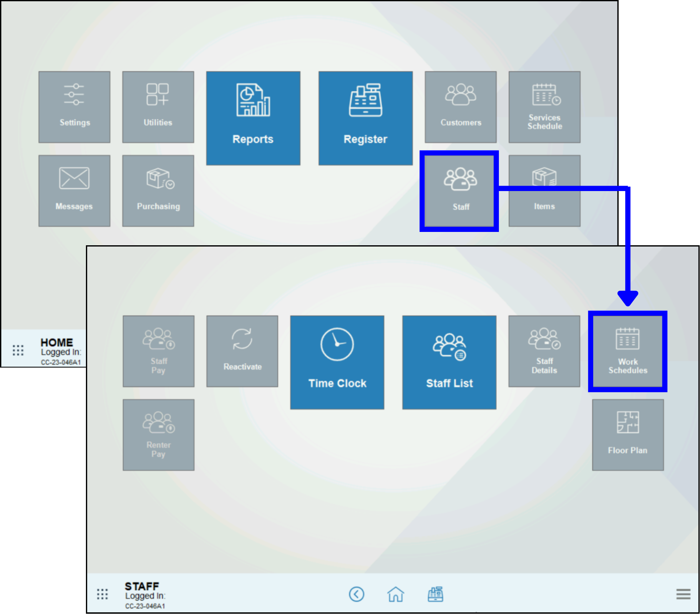The width and height of the screenshot is (700, 614).
Task: Go to Home via the house icon
Action: coord(395,594)
